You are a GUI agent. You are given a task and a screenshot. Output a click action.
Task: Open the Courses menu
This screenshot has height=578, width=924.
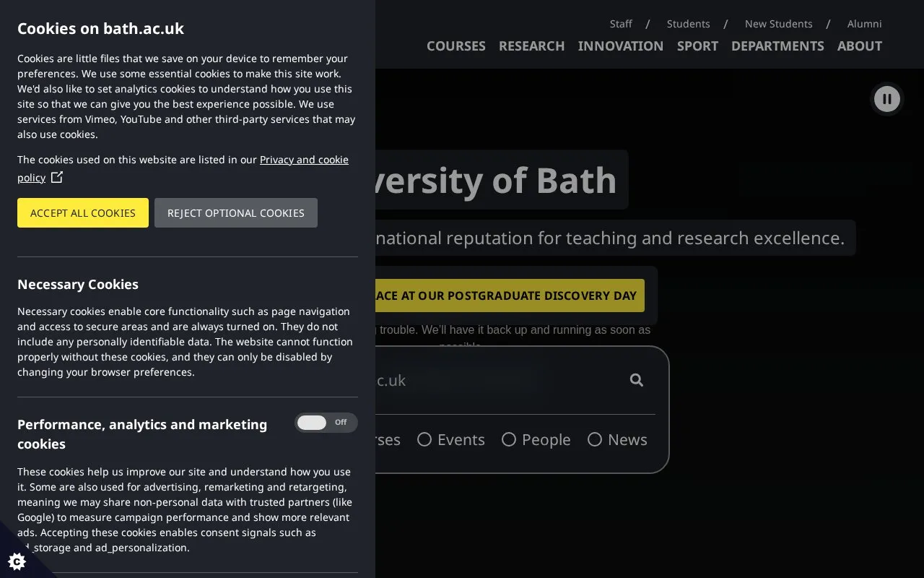point(456,46)
